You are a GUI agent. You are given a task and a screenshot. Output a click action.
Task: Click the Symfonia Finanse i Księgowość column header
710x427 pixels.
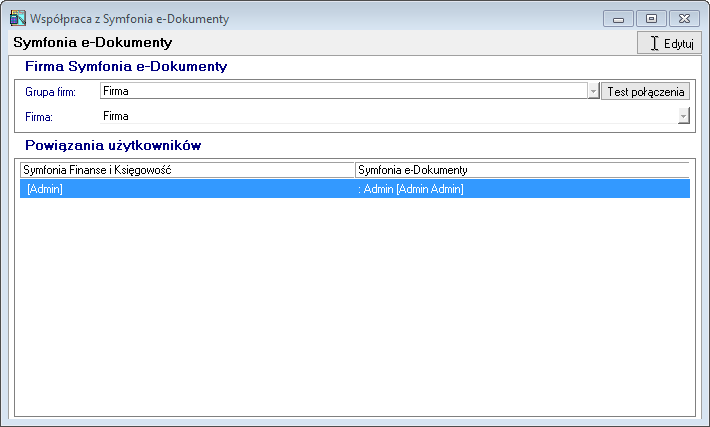point(187,170)
